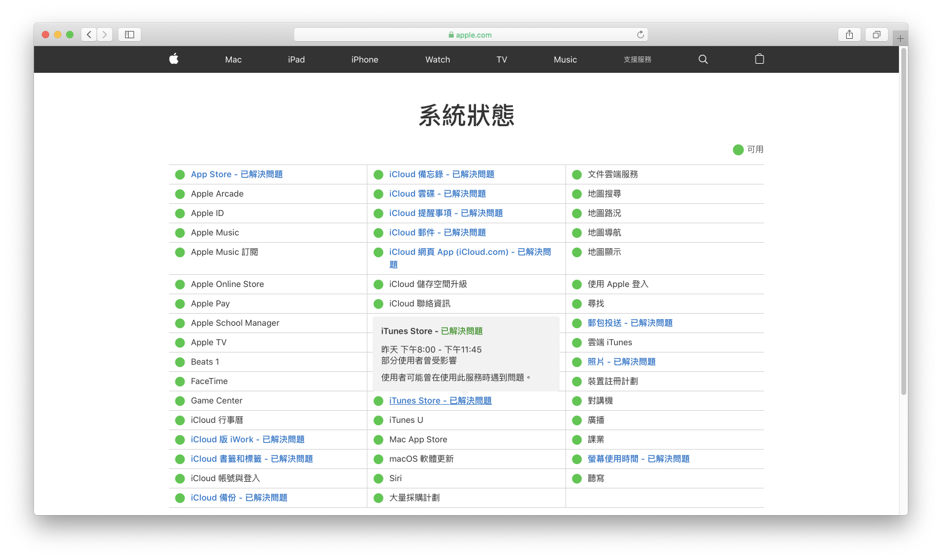Image resolution: width=942 pixels, height=560 pixels.
Task: Open iCloud 備忘錄 - 已解決問題 link
Action: pos(442,174)
